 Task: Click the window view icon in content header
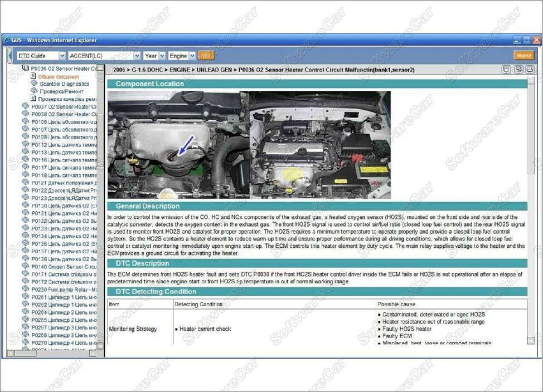click(x=506, y=70)
